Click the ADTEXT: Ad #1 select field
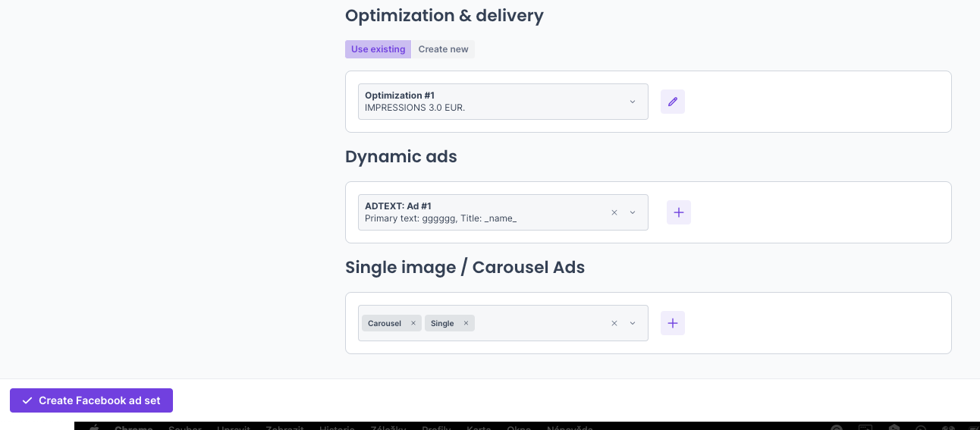Image resolution: width=980 pixels, height=430 pixels. point(478,212)
